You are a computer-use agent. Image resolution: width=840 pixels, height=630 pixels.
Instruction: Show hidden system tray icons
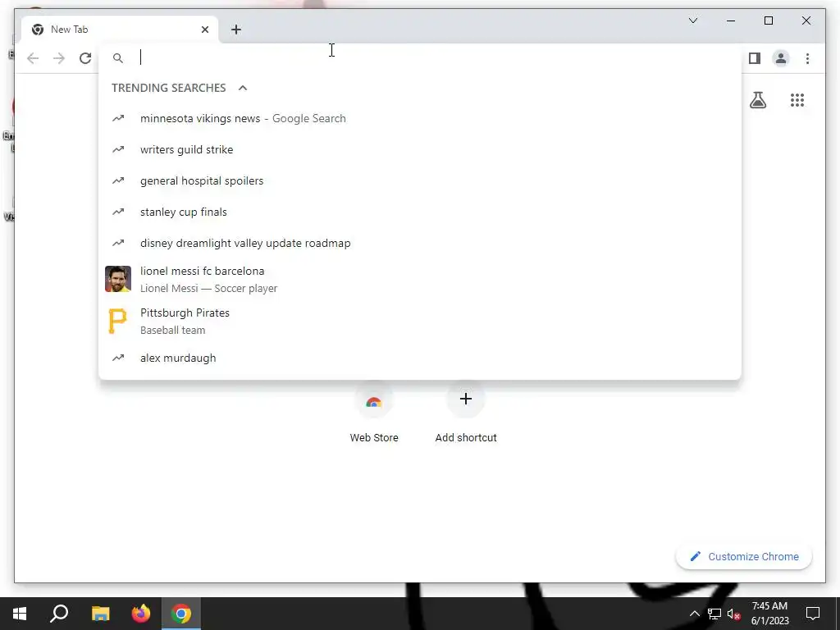pyautogui.click(x=694, y=614)
